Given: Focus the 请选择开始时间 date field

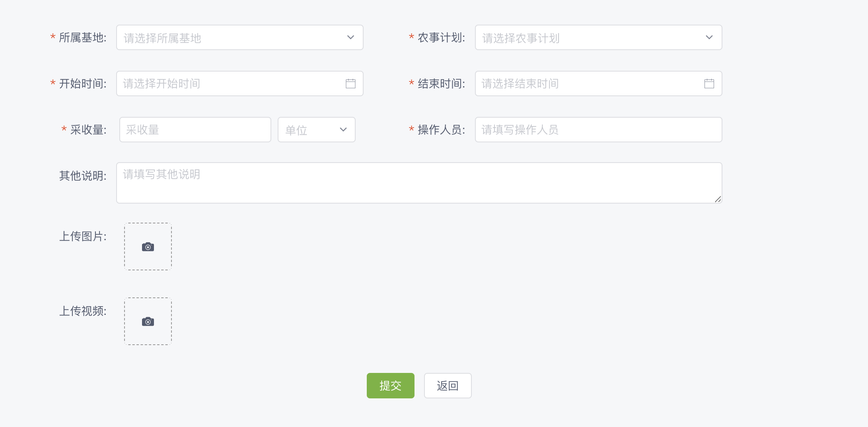Looking at the screenshot, I should click(x=240, y=83).
